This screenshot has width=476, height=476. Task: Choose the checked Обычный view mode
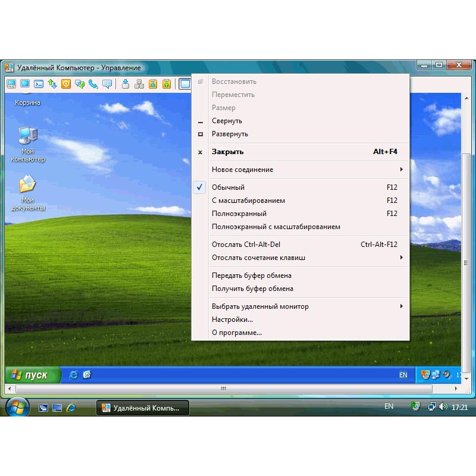(300, 187)
